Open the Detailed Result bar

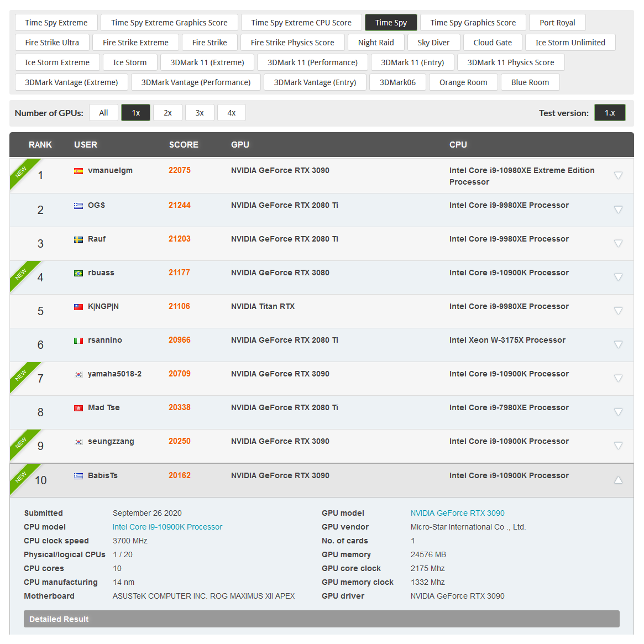click(322, 619)
